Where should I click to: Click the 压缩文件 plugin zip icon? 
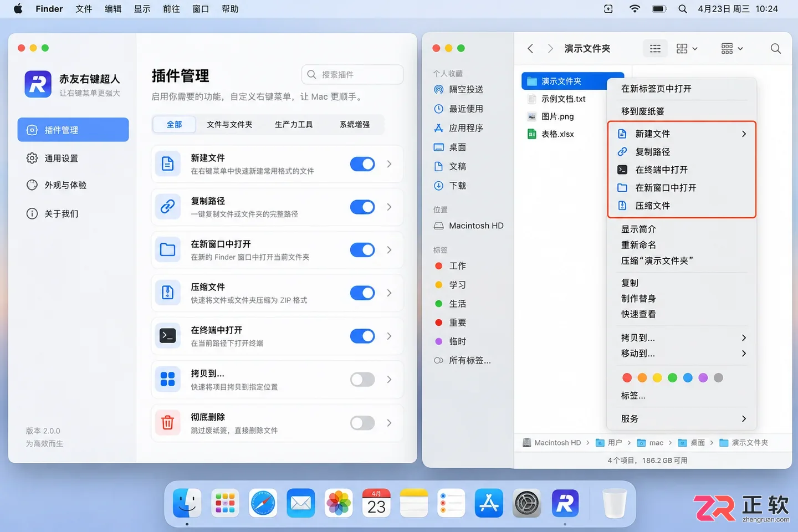pos(167,293)
